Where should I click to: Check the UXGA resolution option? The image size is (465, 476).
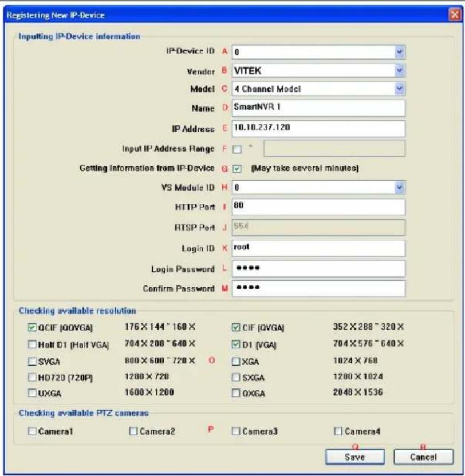[32, 393]
